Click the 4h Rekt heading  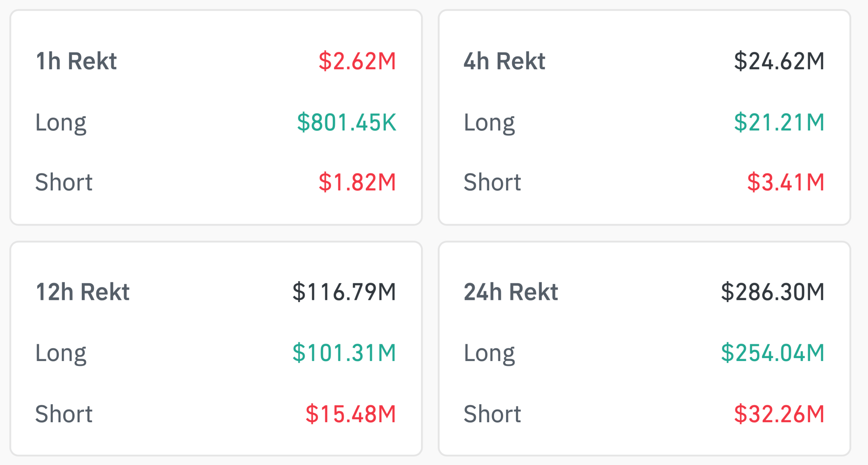tap(504, 61)
